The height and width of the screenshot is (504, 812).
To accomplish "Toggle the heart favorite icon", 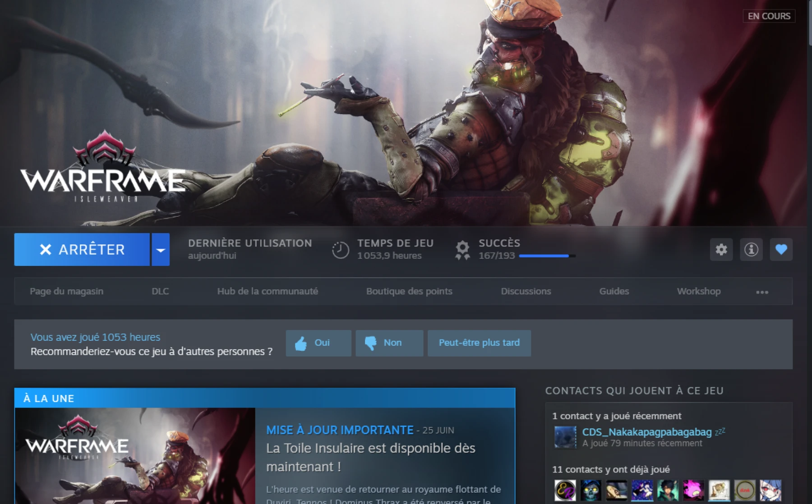I will tap(781, 249).
